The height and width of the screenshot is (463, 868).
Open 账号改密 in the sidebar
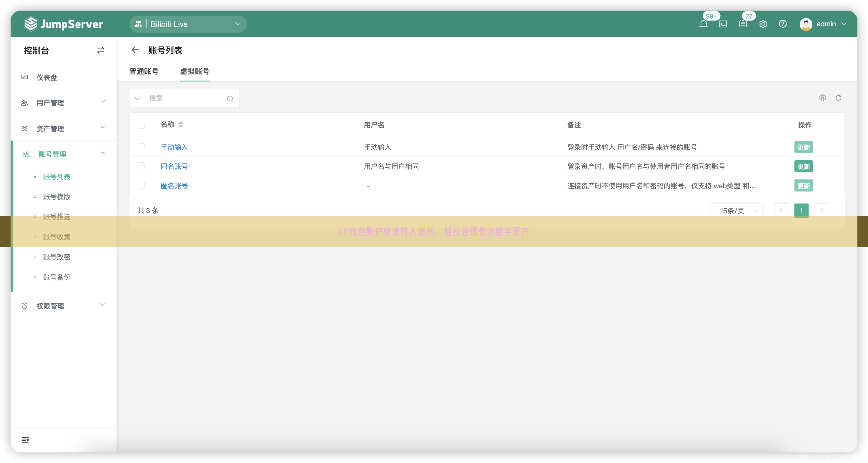point(56,257)
